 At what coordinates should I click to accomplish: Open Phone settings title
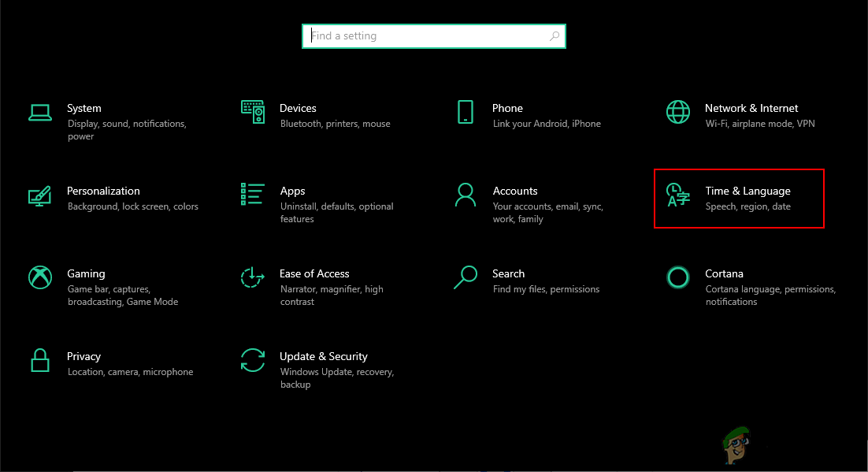tap(507, 108)
